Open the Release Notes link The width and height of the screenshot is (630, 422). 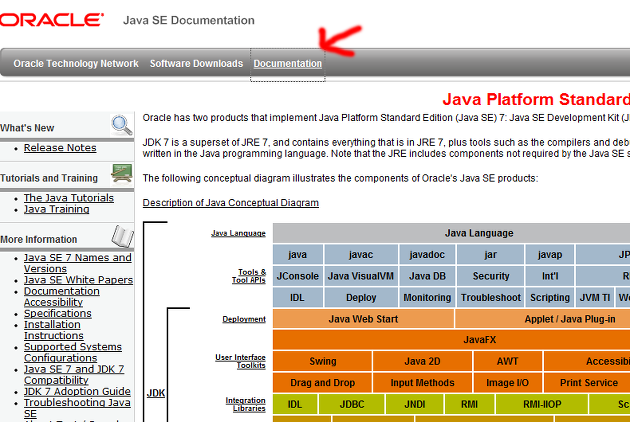tap(60, 148)
